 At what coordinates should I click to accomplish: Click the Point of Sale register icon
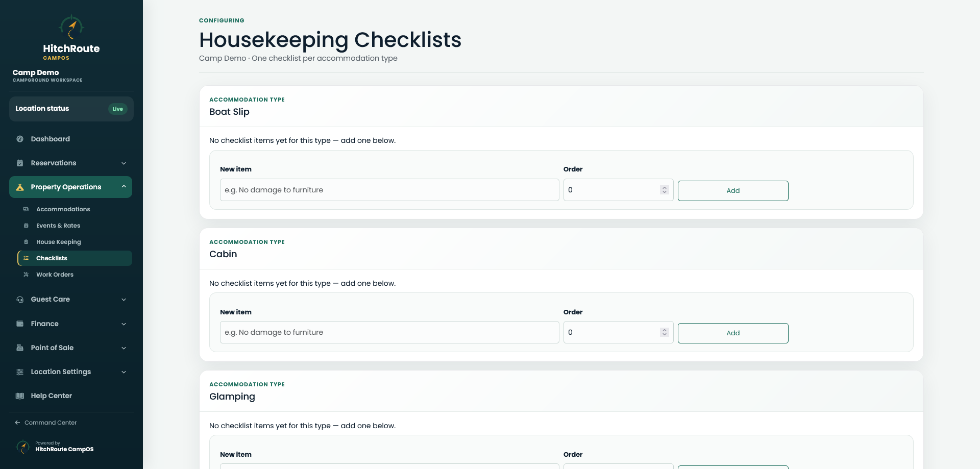(20, 348)
